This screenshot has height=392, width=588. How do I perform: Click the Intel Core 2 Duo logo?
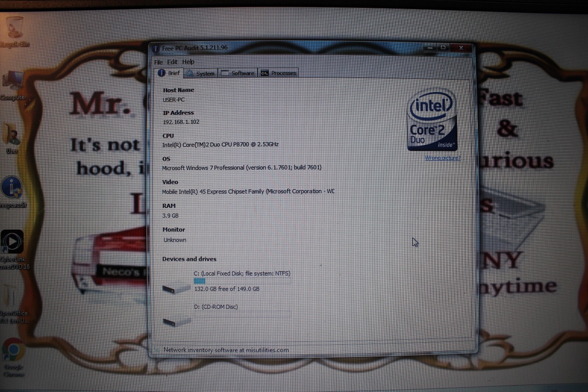point(432,120)
